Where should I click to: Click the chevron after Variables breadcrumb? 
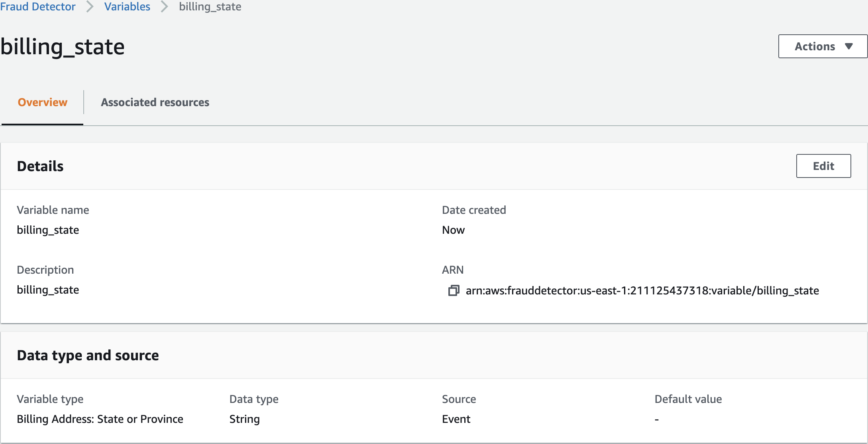point(165,7)
